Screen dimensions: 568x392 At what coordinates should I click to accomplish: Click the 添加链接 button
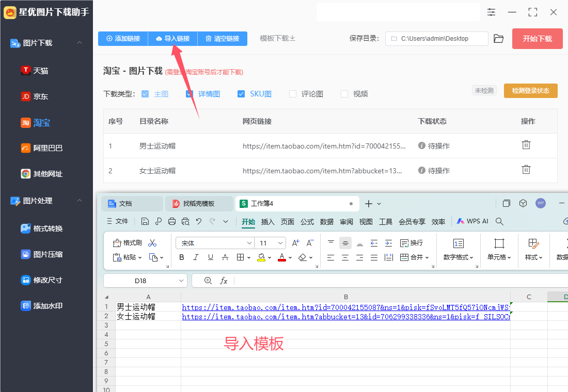coord(123,39)
